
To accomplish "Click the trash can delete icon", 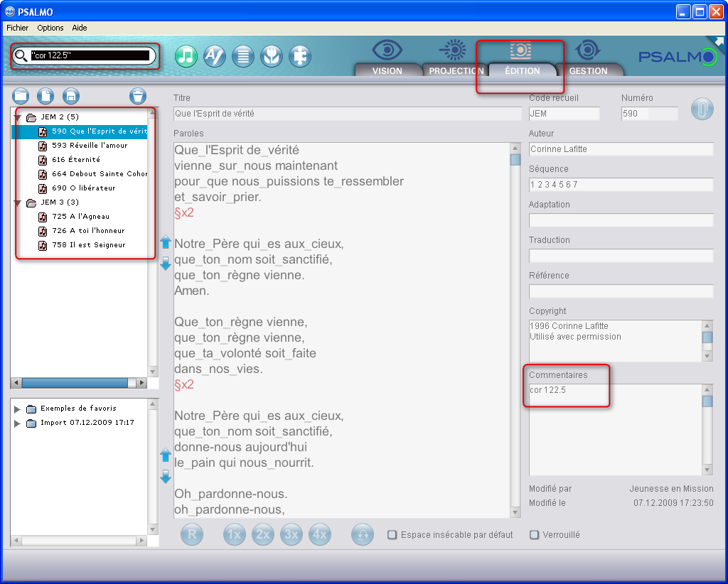I will [x=138, y=96].
